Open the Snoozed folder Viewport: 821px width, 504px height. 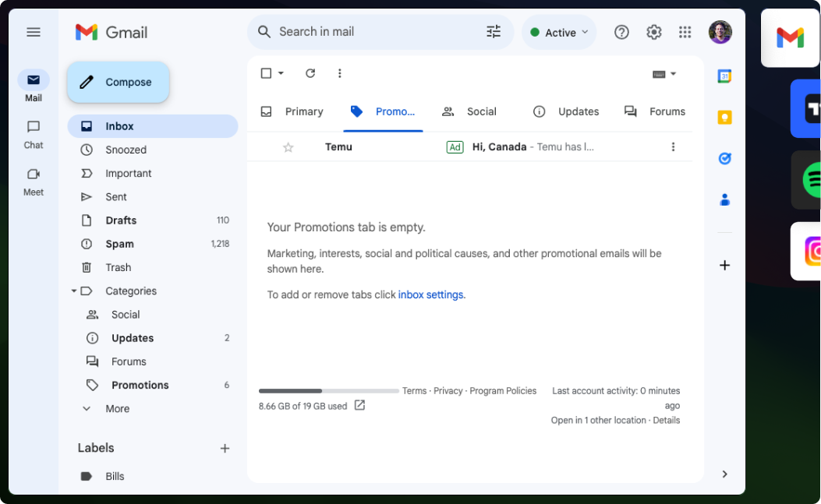[x=153, y=150]
